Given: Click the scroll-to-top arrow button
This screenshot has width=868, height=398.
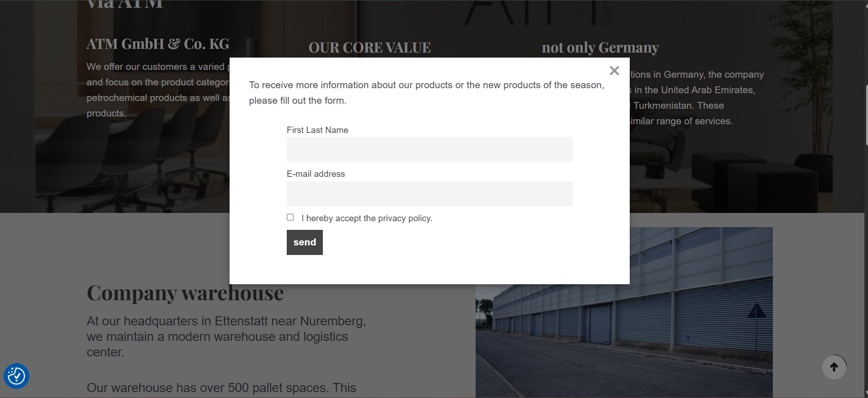Looking at the screenshot, I should pos(834,367).
